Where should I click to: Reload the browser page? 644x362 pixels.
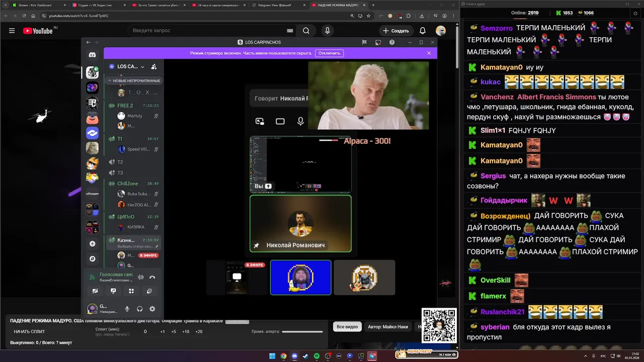[x=24, y=16]
